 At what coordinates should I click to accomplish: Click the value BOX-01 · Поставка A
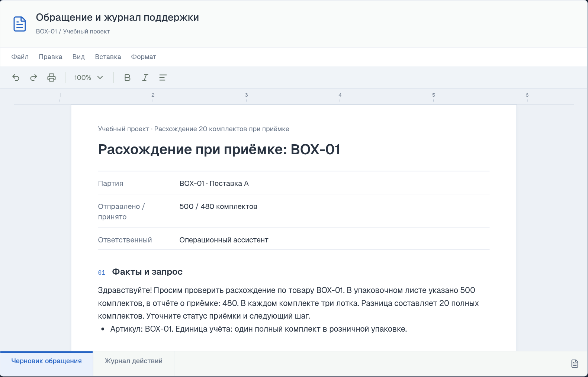[214, 183]
